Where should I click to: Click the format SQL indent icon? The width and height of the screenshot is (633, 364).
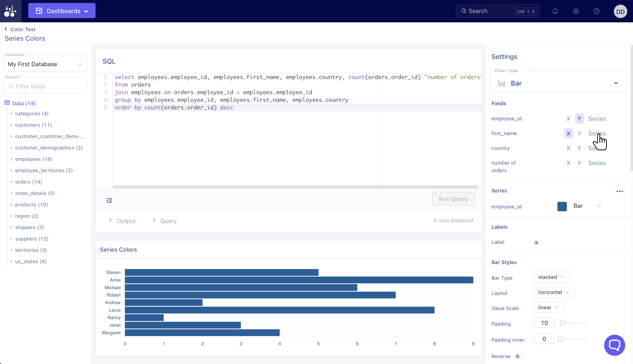click(109, 200)
